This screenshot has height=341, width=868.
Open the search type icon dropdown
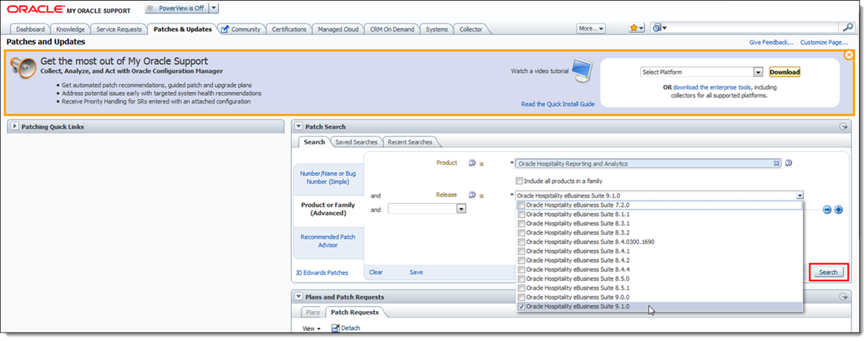(659, 28)
